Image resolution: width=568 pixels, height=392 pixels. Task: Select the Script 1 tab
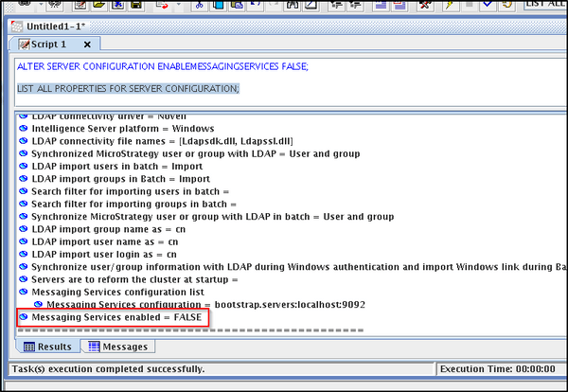(49, 45)
